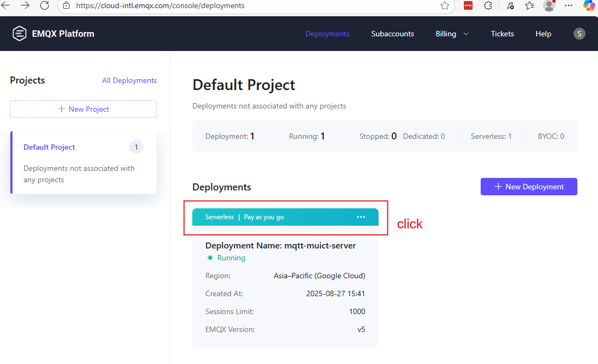This screenshot has width=598, height=364.
Task: Open the Tickets page
Action: click(502, 34)
